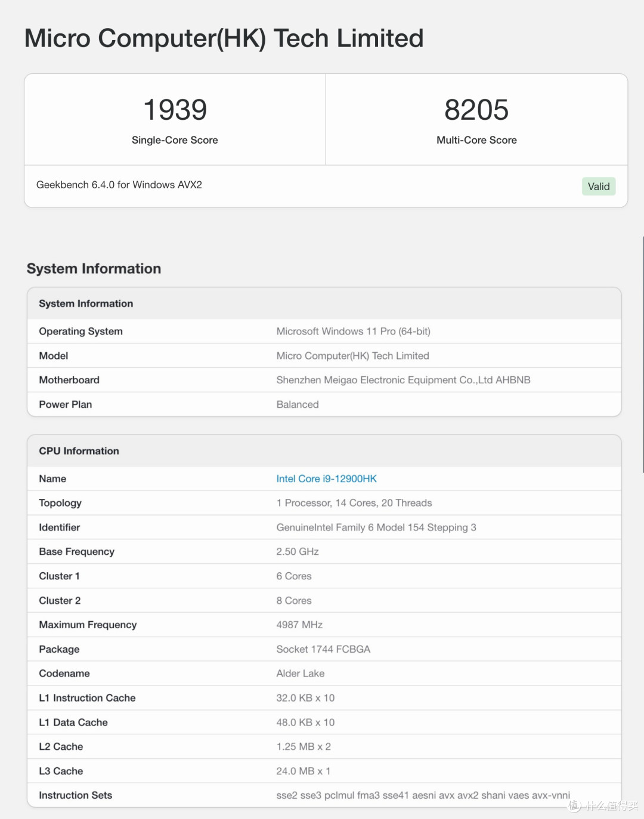Select the Micro Computer(HK) Tech Limited page title
Screen dimensions: 644x819
(224, 39)
